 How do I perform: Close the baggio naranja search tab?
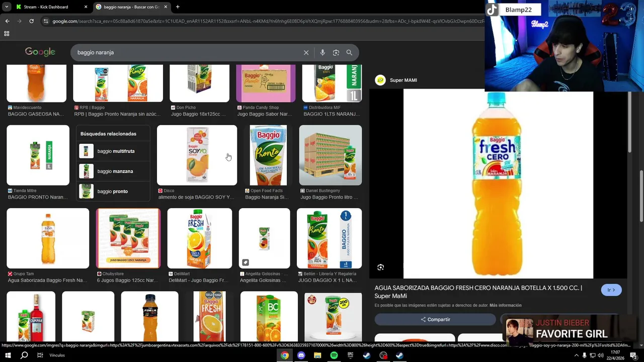pos(166,7)
